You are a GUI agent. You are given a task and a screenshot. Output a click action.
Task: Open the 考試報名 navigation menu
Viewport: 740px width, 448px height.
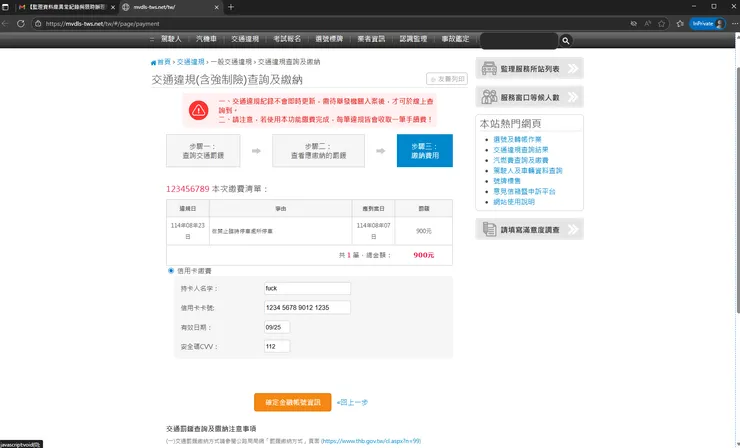[x=287, y=39]
